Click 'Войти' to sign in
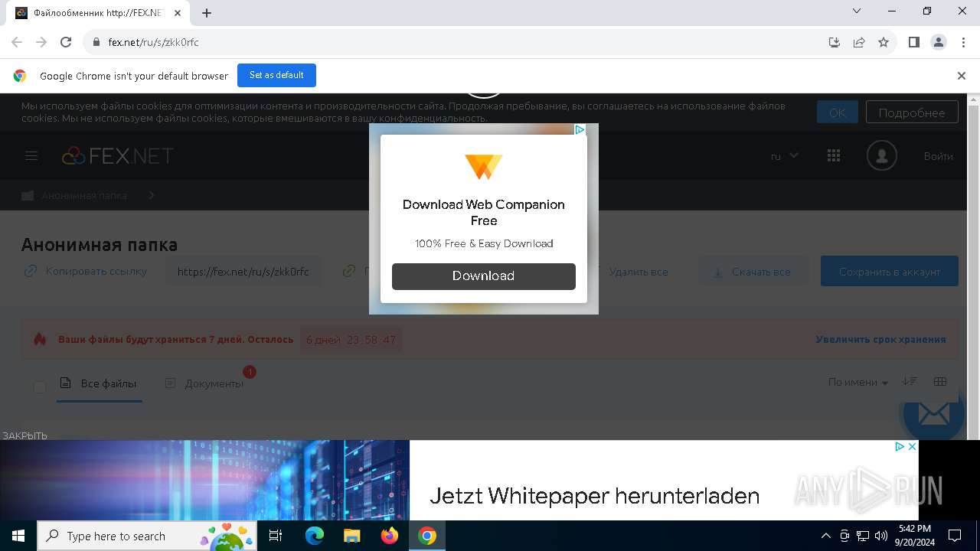Image resolution: width=980 pixels, height=551 pixels. pos(939,156)
